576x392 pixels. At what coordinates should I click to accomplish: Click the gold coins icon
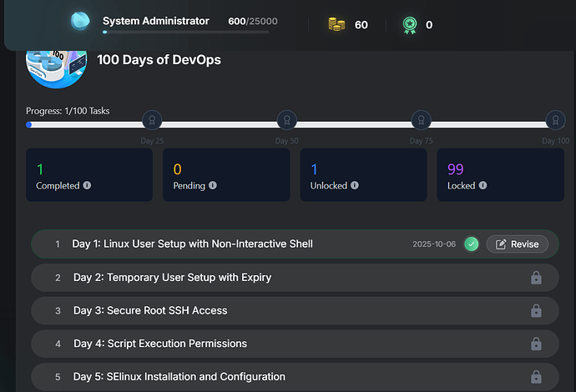coord(336,24)
